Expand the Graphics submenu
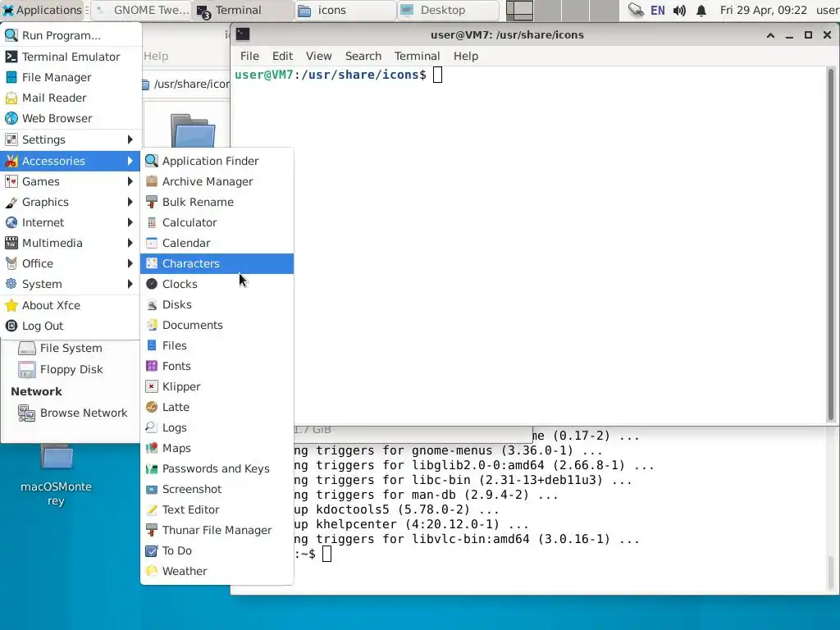The width and height of the screenshot is (840, 630). pos(71,202)
